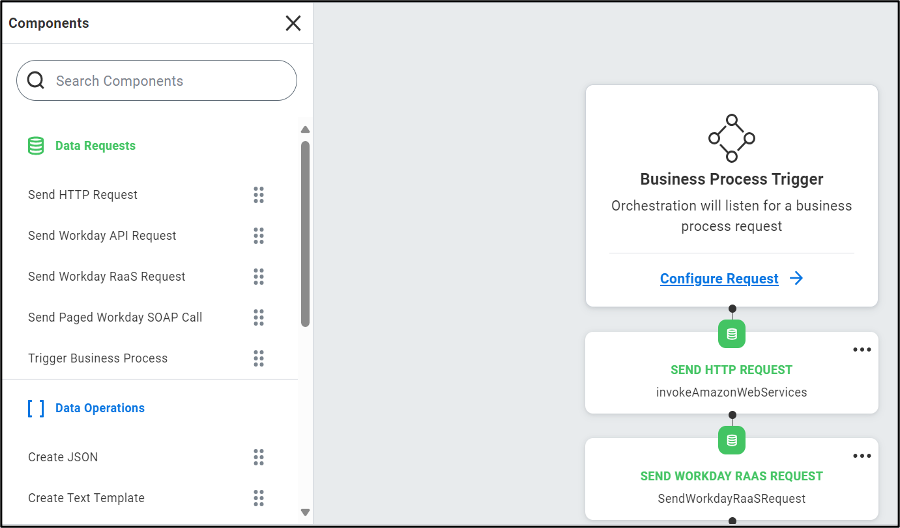Image resolution: width=900 pixels, height=528 pixels.
Task: Click drag handle beside Create JSON
Action: click(x=258, y=457)
